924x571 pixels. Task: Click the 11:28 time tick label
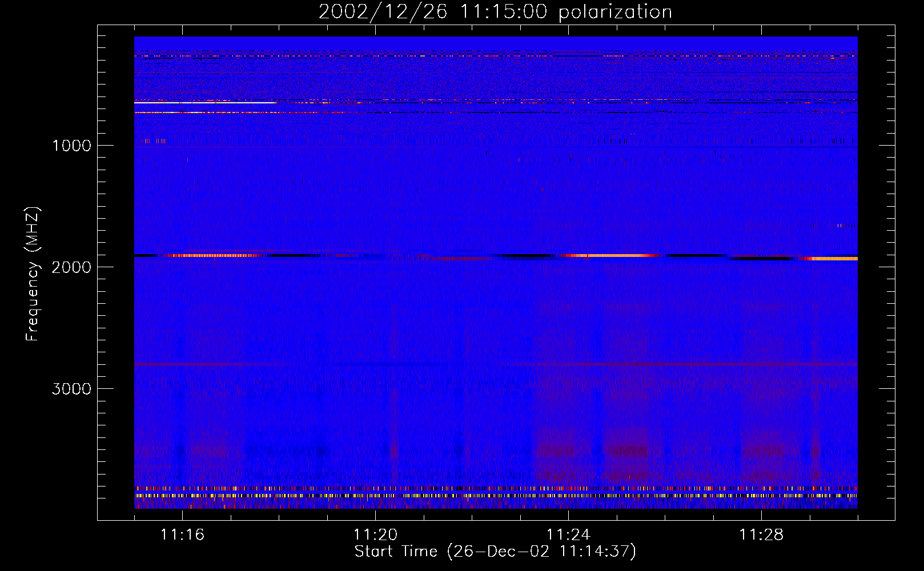pyautogui.click(x=761, y=534)
